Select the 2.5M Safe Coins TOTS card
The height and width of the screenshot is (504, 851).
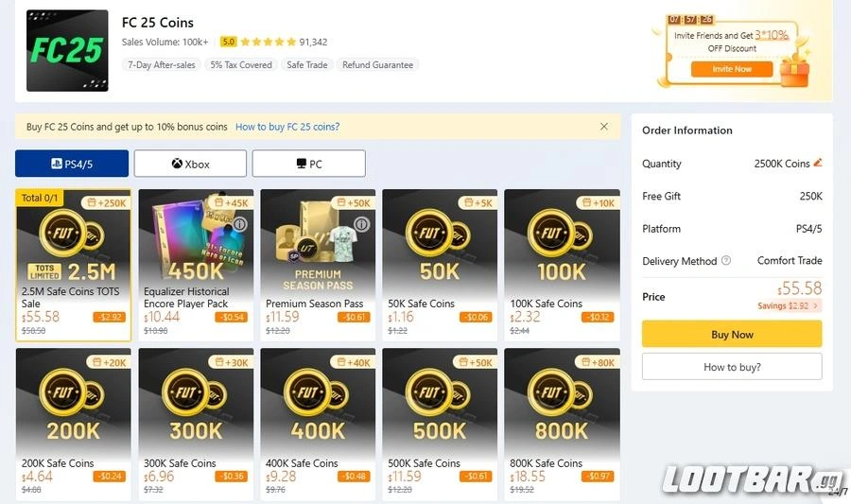[74, 265]
